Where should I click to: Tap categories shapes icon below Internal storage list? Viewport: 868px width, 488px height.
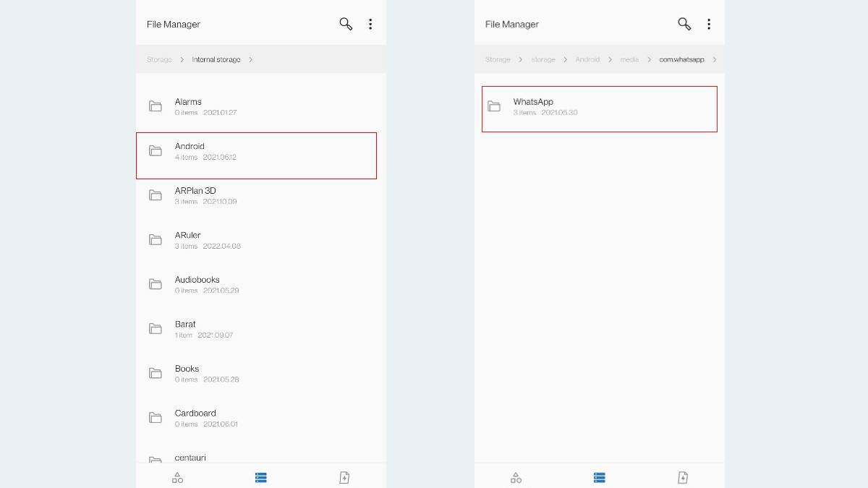pyautogui.click(x=177, y=477)
